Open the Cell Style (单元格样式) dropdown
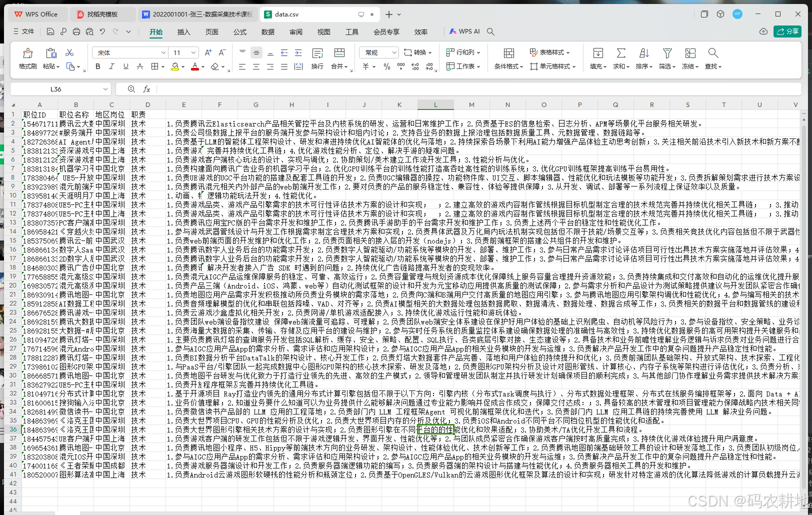This screenshot has width=812, height=515. pos(553,66)
